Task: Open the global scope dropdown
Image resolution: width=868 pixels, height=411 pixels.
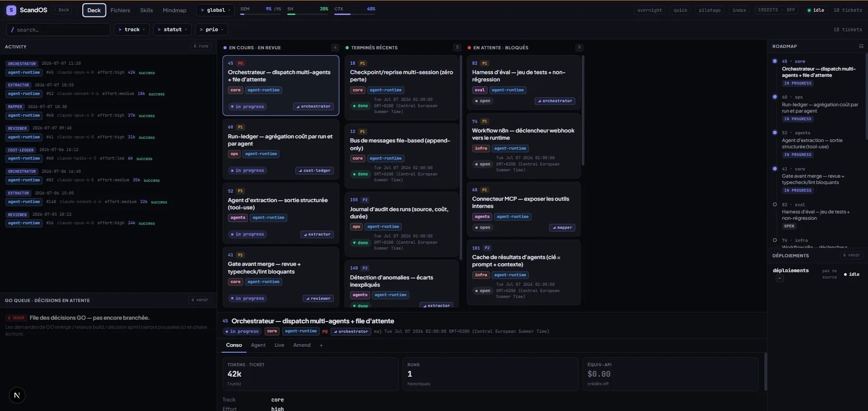Action: (x=215, y=10)
